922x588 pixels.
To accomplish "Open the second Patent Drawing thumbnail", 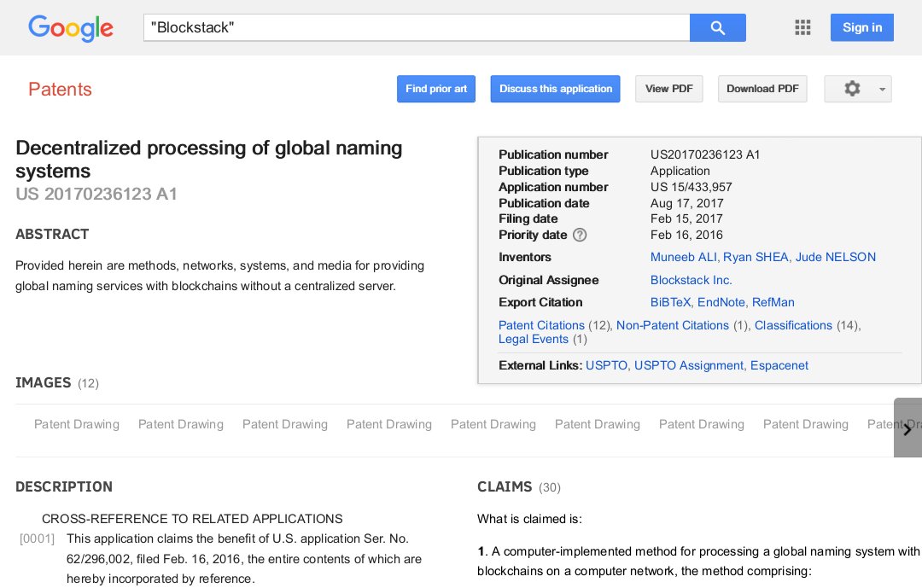I will (x=180, y=424).
